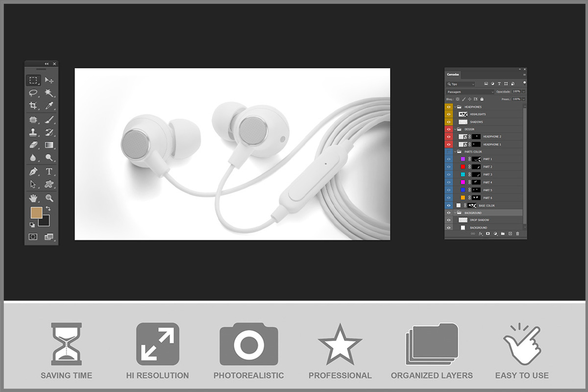Viewport: 588px width, 392px height.
Task: Swap foreground and background colors
Action: point(49,209)
